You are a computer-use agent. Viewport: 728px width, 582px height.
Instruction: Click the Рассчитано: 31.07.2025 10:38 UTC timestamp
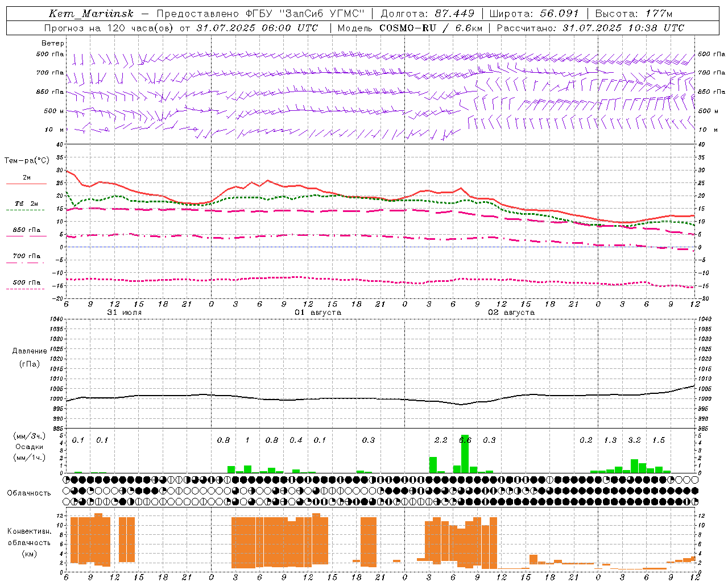[590, 28]
